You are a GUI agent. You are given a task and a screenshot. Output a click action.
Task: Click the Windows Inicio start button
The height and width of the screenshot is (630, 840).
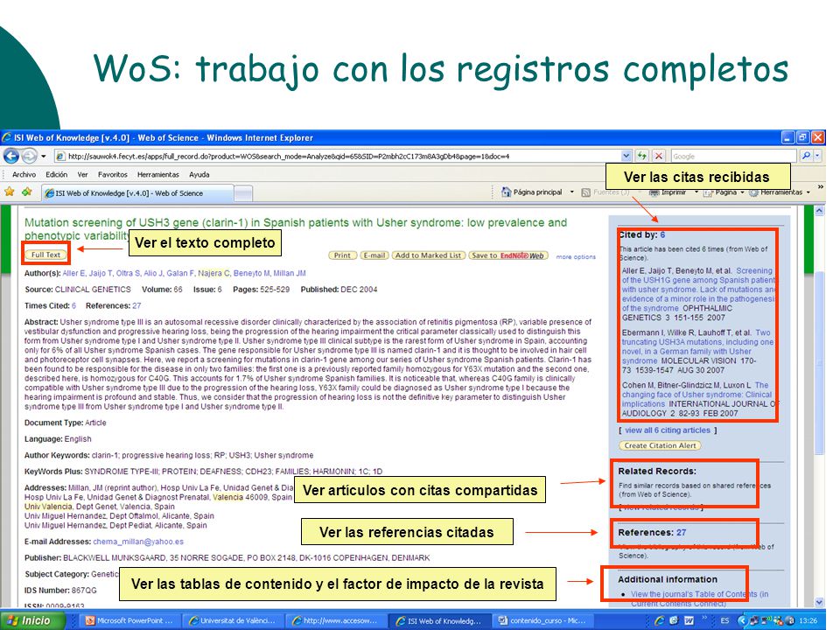pyautogui.click(x=31, y=620)
